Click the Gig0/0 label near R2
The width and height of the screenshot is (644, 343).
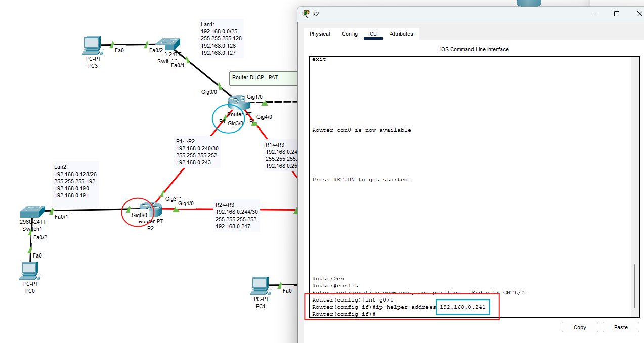[139, 215]
